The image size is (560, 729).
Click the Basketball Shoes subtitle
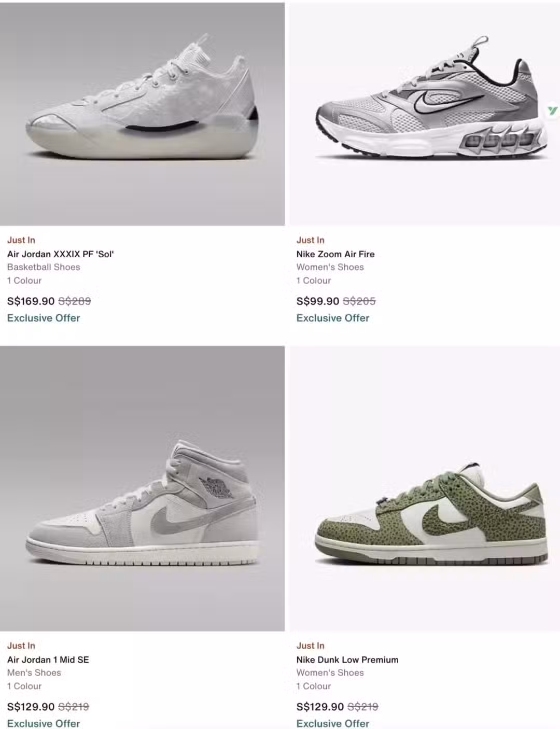coord(44,267)
